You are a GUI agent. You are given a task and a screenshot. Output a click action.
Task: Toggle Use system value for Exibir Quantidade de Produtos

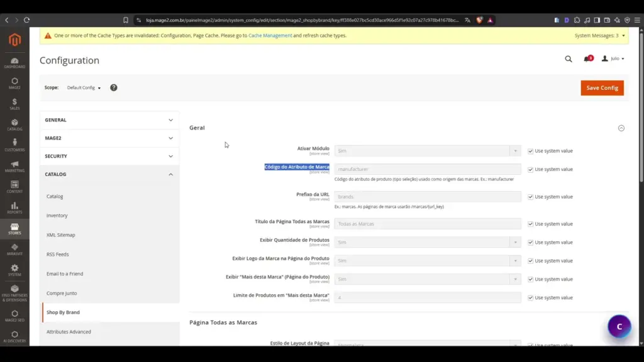click(530, 243)
